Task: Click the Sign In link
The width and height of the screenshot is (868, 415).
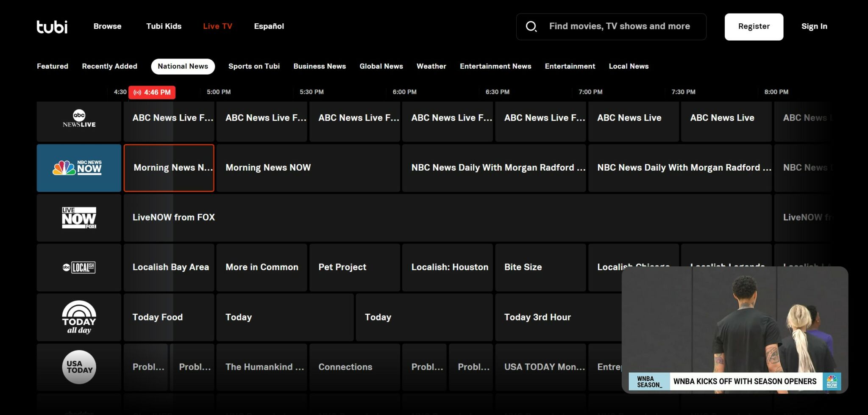Action: pyautogui.click(x=814, y=26)
